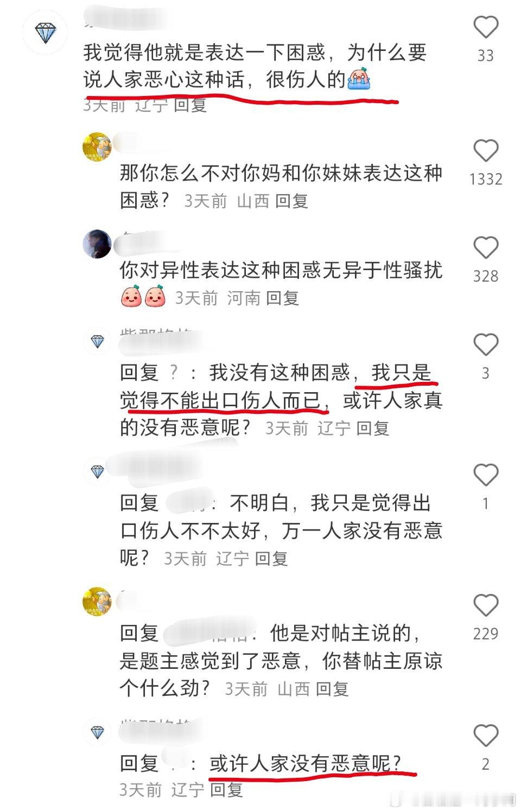Like the comment with 229 likes
This screenshot has height=812, width=521.
tap(486, 605)
